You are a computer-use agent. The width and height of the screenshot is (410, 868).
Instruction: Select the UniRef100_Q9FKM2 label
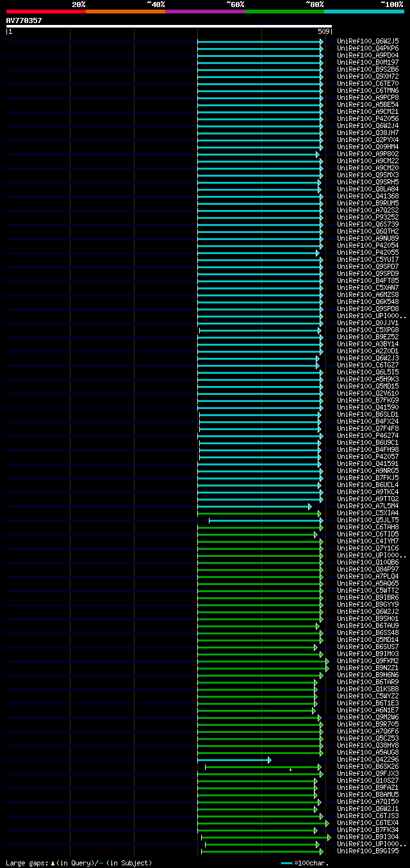coord(368,661)
